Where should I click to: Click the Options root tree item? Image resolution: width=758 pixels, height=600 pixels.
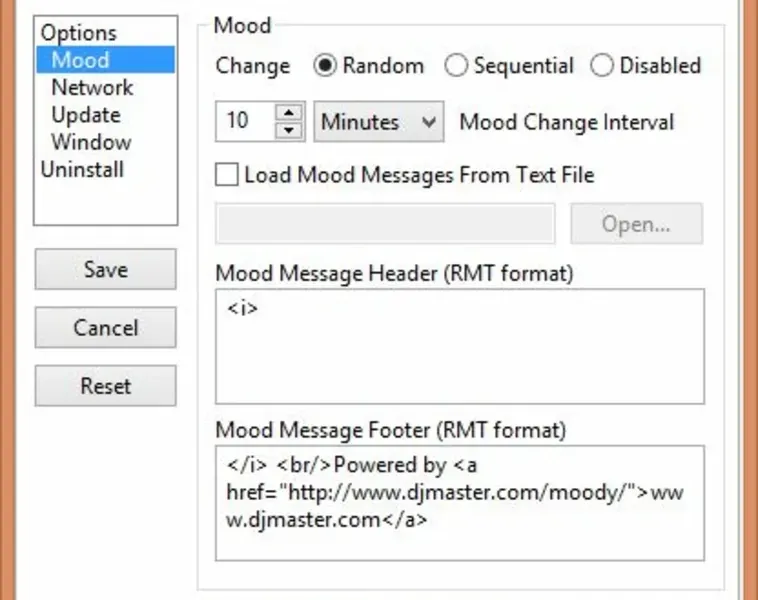(x=78, y=33)
